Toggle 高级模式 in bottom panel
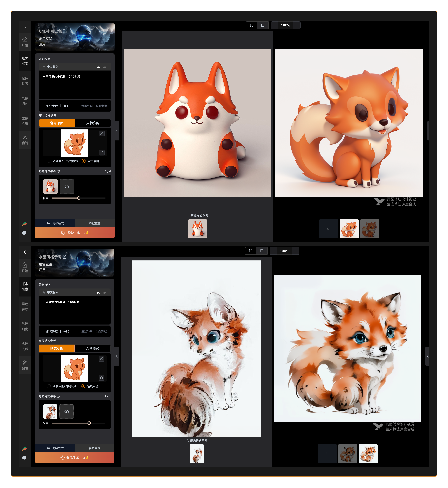This screenshot has height=488, width=448. [55, 448]
